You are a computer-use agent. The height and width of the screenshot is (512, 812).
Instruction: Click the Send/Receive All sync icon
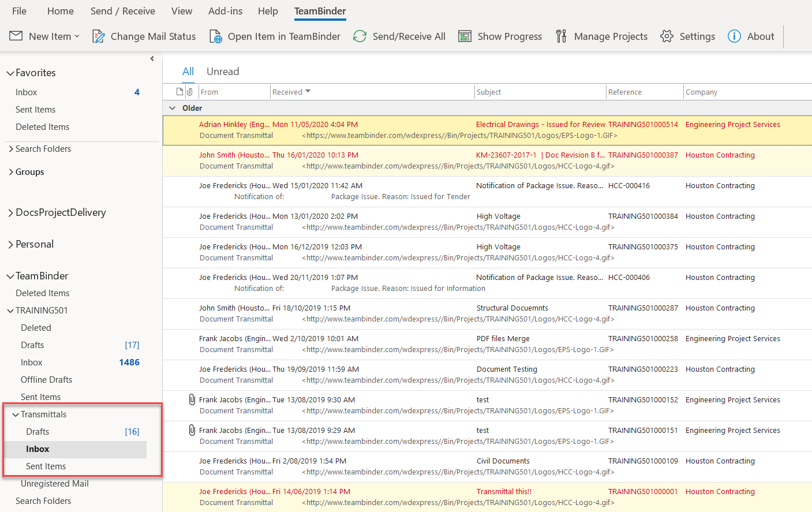(x=360, y=36)
